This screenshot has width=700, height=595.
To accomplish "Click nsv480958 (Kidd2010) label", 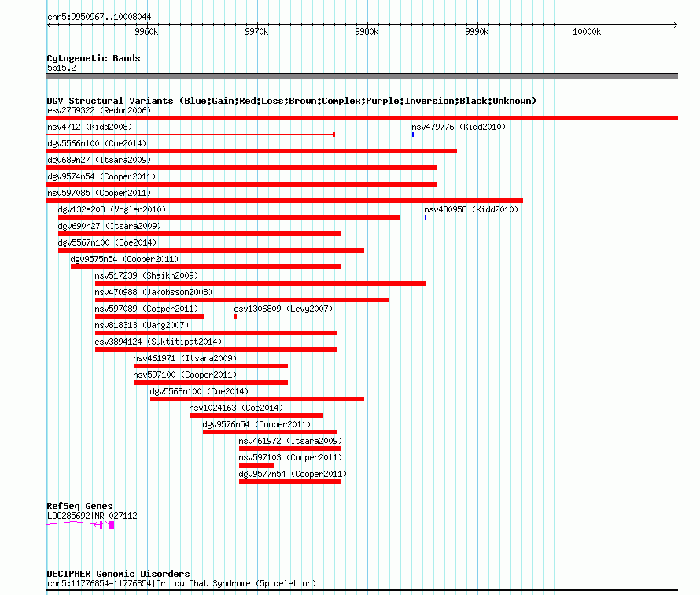I will (x=471, y=209).
